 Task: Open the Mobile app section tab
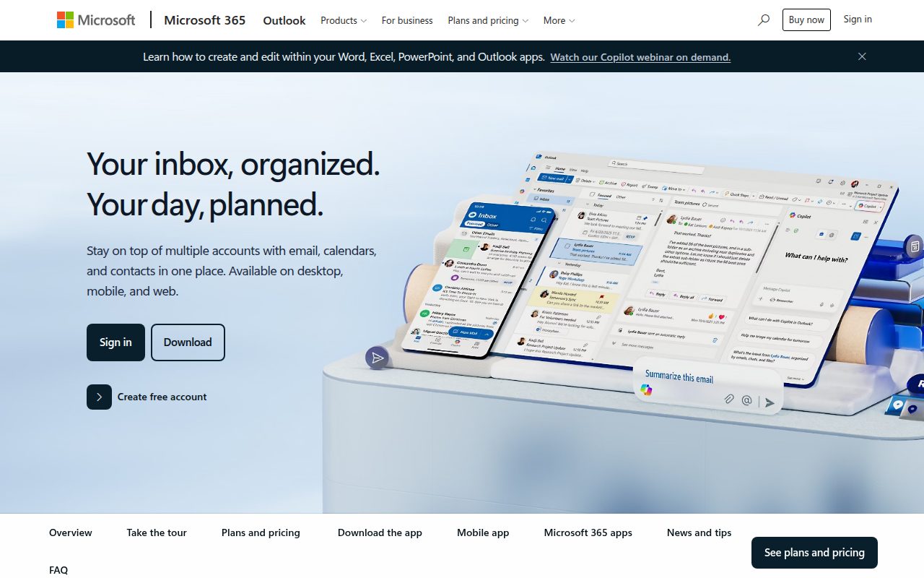(483, 532)
